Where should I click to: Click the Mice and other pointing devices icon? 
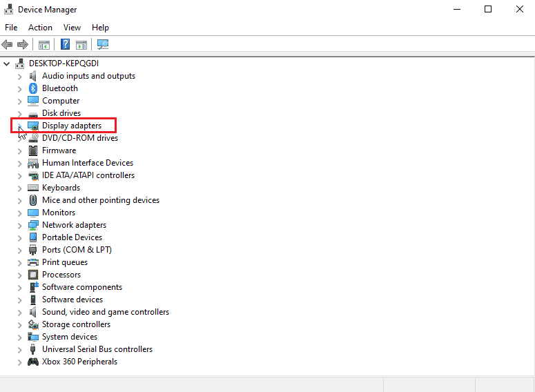coord(33,200)
